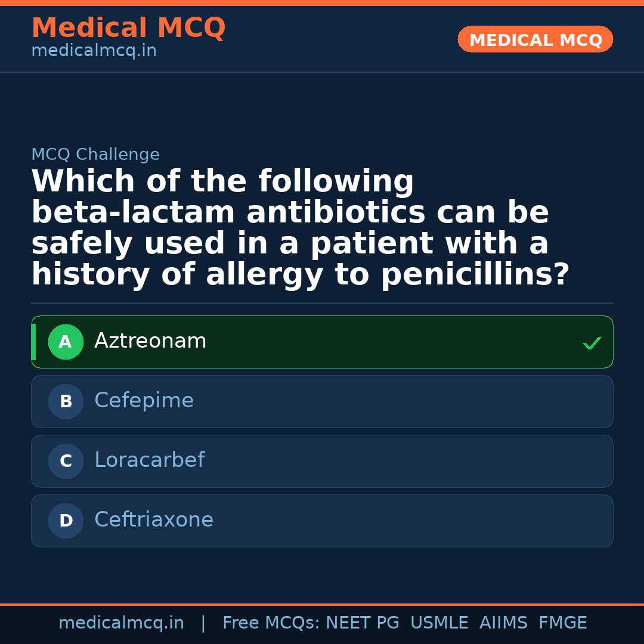Pick the Ceftriaxone answer option
This screenshot has width=644, height=644.
322,521
